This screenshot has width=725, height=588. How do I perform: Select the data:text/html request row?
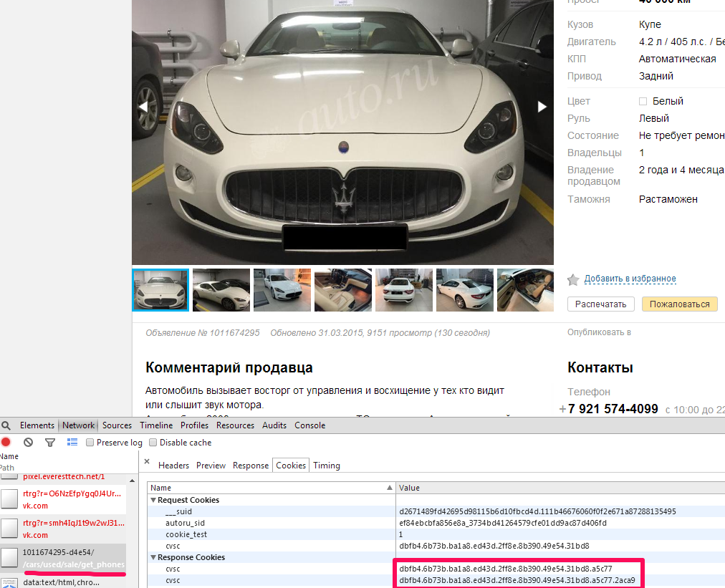pos(63,582)
